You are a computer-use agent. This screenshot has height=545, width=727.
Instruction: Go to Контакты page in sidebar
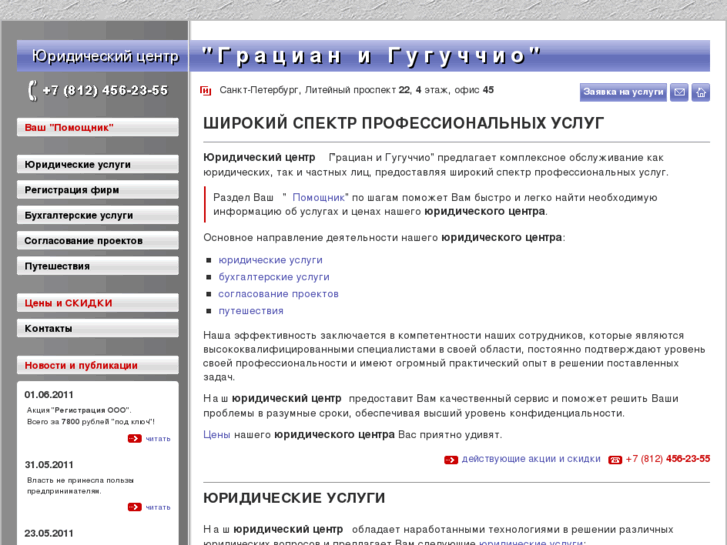[98, 328]
